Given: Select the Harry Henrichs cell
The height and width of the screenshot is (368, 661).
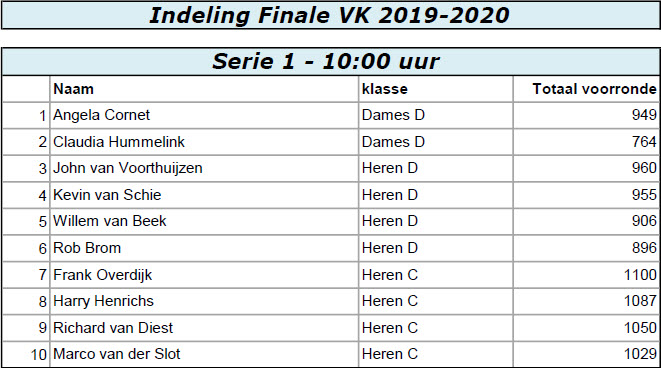Looking at the screenshot, I should coord(204,301).
